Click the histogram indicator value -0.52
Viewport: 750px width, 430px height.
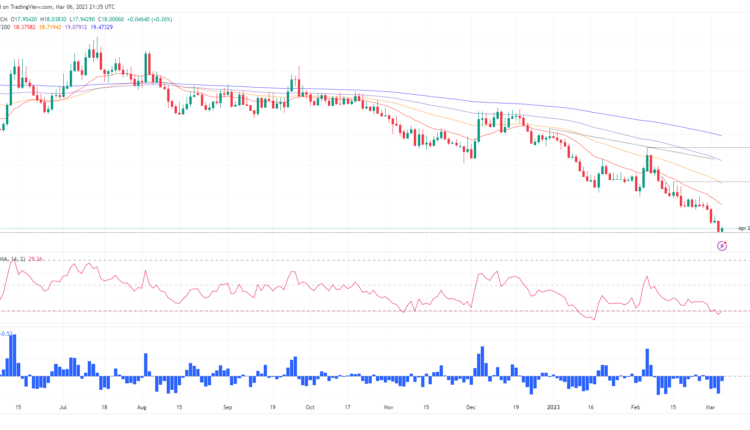point(5,334)
